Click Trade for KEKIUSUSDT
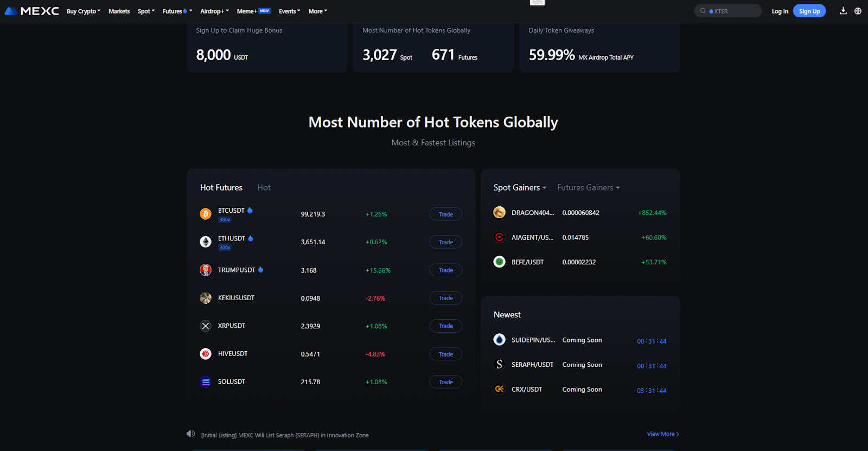The image size is (868, 451). (446, 298)
